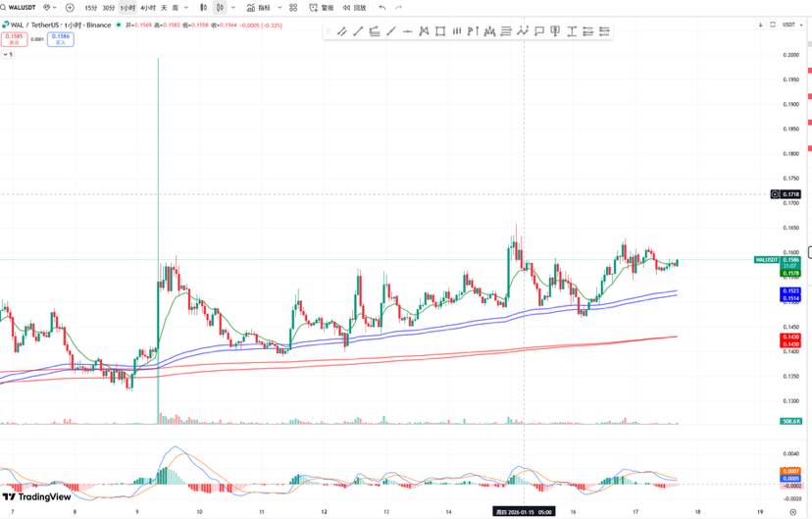The height and width of the screenshot is (519, 812).
Task: Switch to the 15分 timeframe
Action: (91, 8)
